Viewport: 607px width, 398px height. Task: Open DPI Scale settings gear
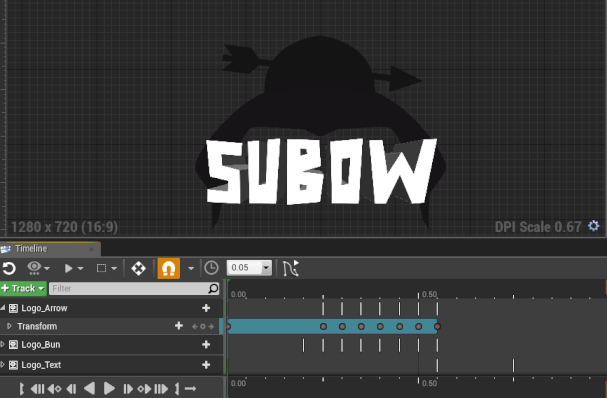pos(594,226)
